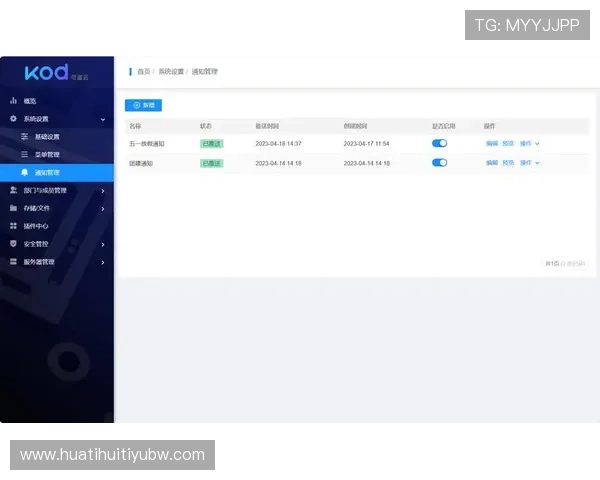The width and height of the screenshot is (600, 480).
Task: Go to 首页 in the breadcrumb
Action: (143, 72)
